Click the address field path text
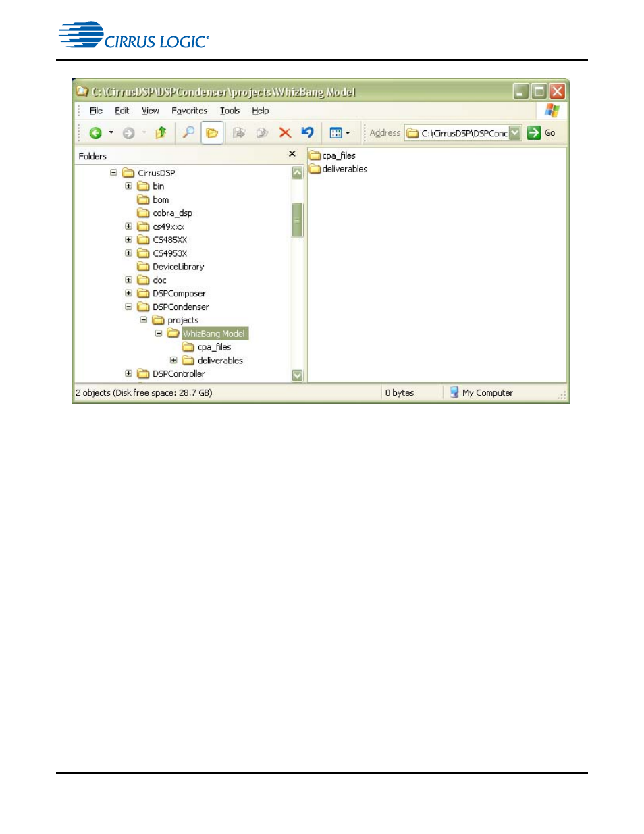The image size is (644, 834). [x=464, y=134]
